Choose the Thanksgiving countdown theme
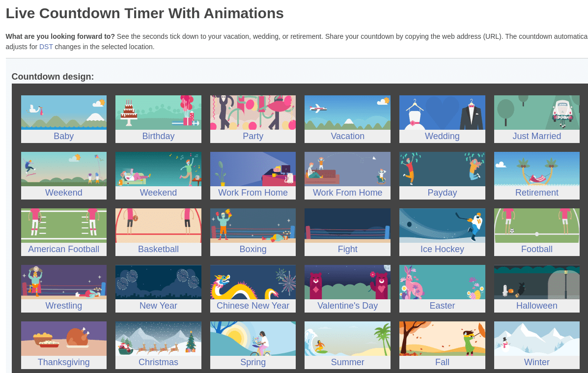The width and height of the screenshot is (588, 373). pos(63,345)
